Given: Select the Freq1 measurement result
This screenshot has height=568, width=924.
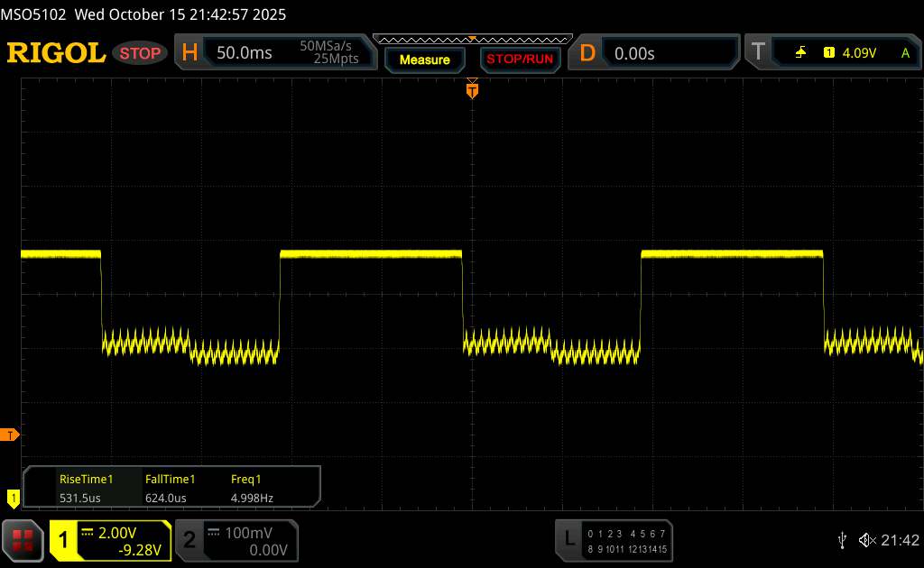Looking at the screenshot, I should (250, 488).
